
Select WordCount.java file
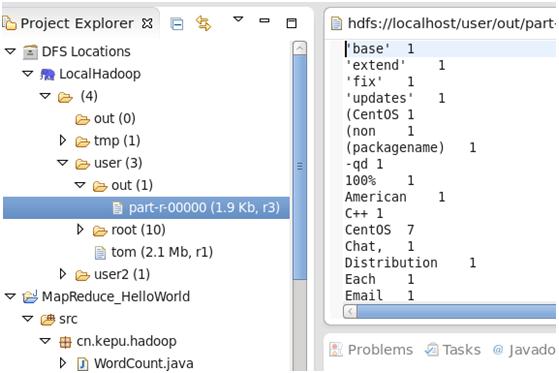tap(143, 364)
